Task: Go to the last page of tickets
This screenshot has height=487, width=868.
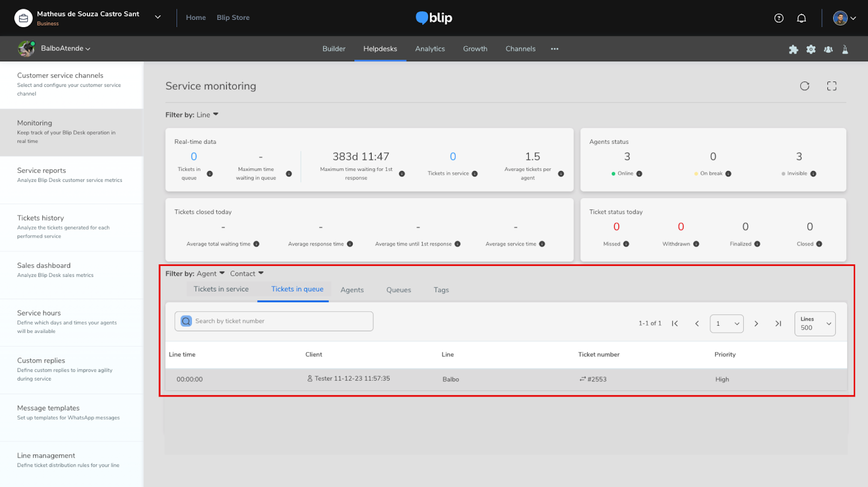Action: [x=778, y=324]
